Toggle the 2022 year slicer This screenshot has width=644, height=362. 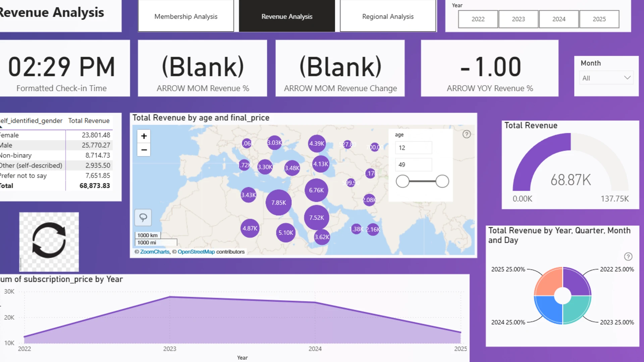tap(478, 19)
